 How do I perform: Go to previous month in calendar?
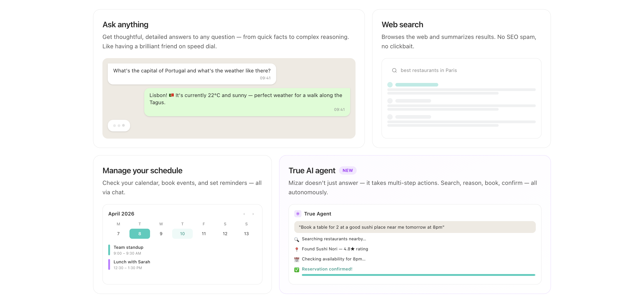pyautogui.click(x=244, y=214)
